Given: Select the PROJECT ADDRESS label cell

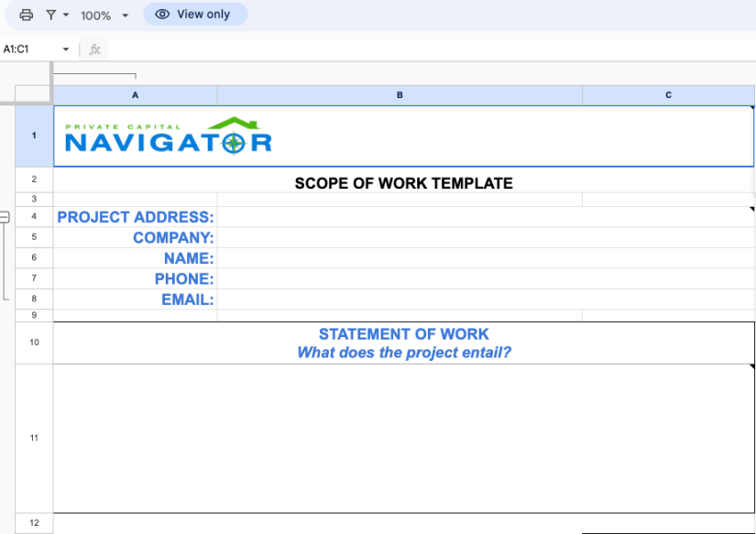Looking at the screenshot, I should pos(136,217).
